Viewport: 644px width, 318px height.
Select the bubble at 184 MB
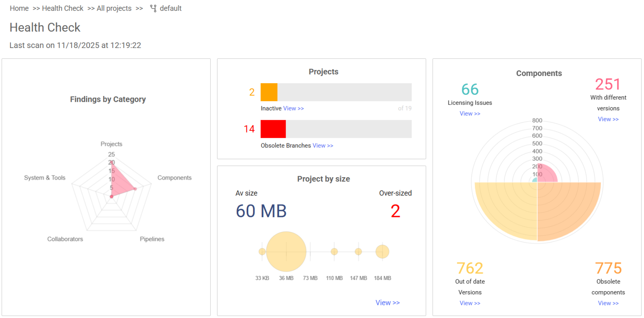[382, 252]
